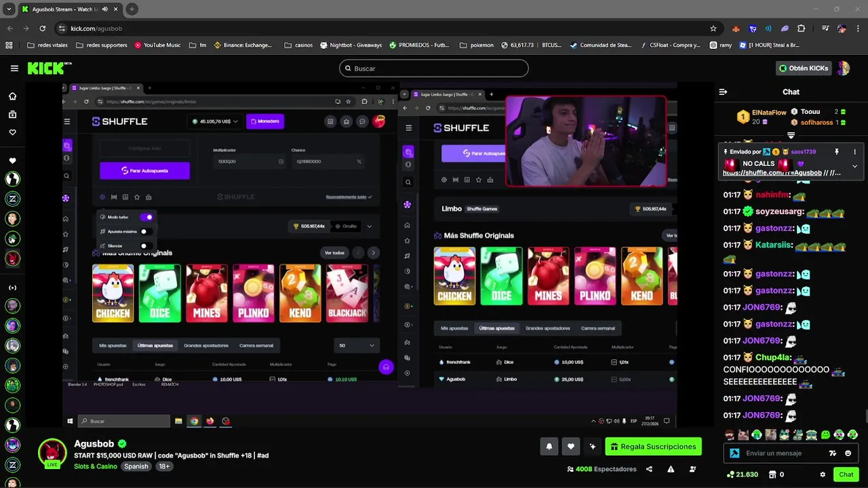Expand the pinned chat message chevron
This screenshot has width=868, height=488.
854,166
